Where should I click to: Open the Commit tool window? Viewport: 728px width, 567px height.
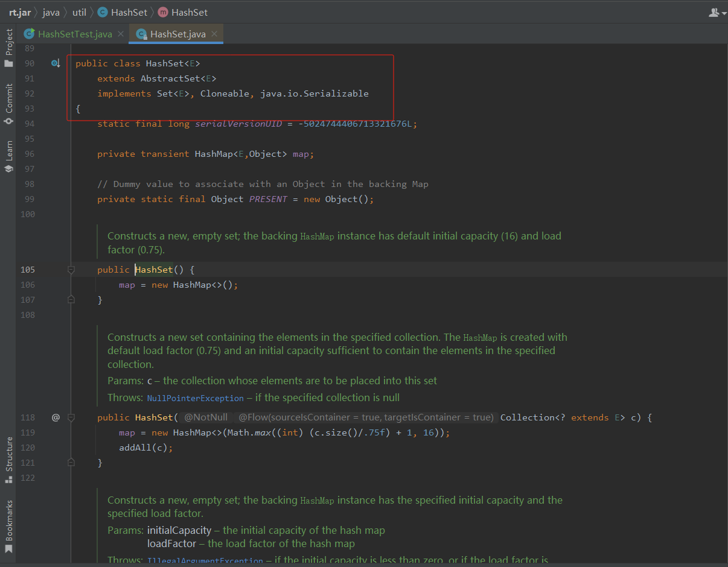click(x=8, y=103)
